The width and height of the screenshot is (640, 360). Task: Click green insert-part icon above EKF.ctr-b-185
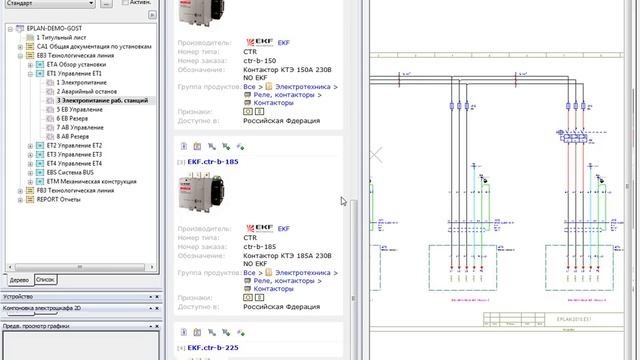point(226,146)
